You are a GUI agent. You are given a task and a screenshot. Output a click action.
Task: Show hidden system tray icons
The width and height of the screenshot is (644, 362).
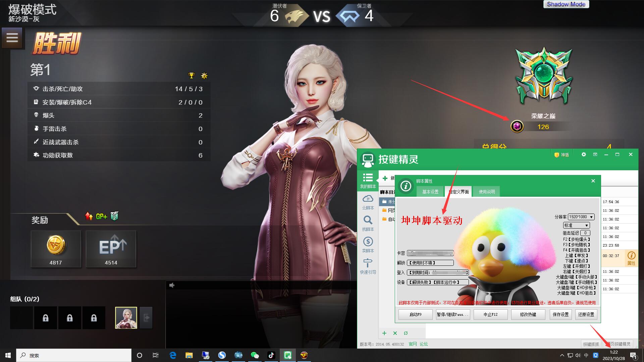(x=562, y=355)
